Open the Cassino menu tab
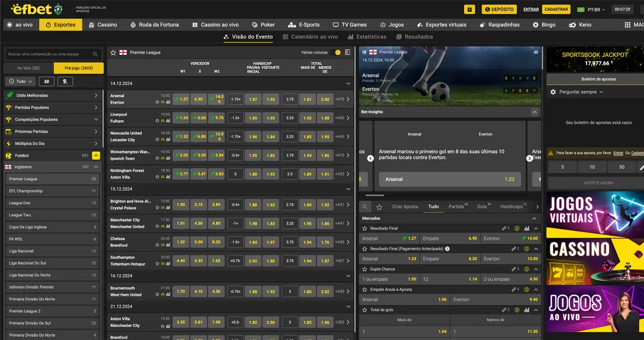 (x=103, y=25)
